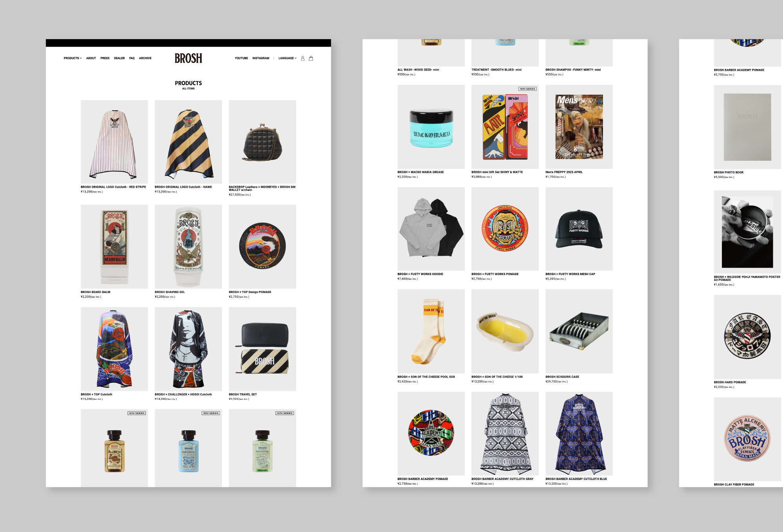
Task: View the BROSH HARD POMADE tin image
Action: pos(747,337)
